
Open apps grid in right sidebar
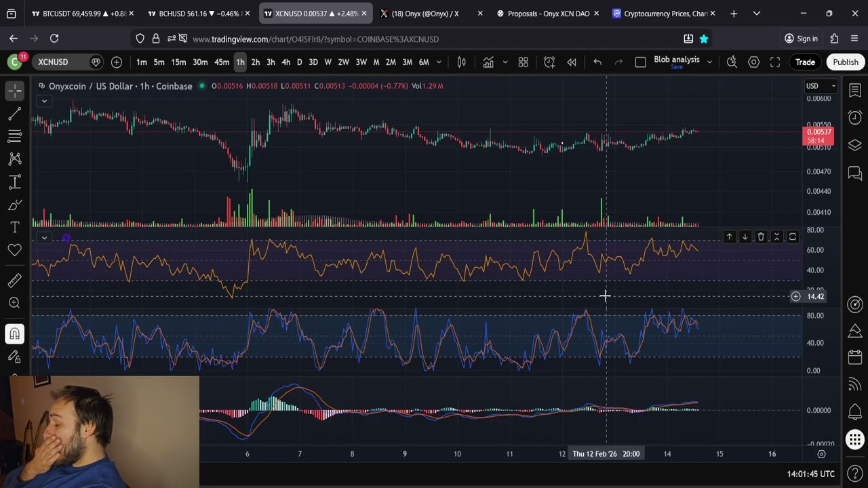(x=855, y=439)
